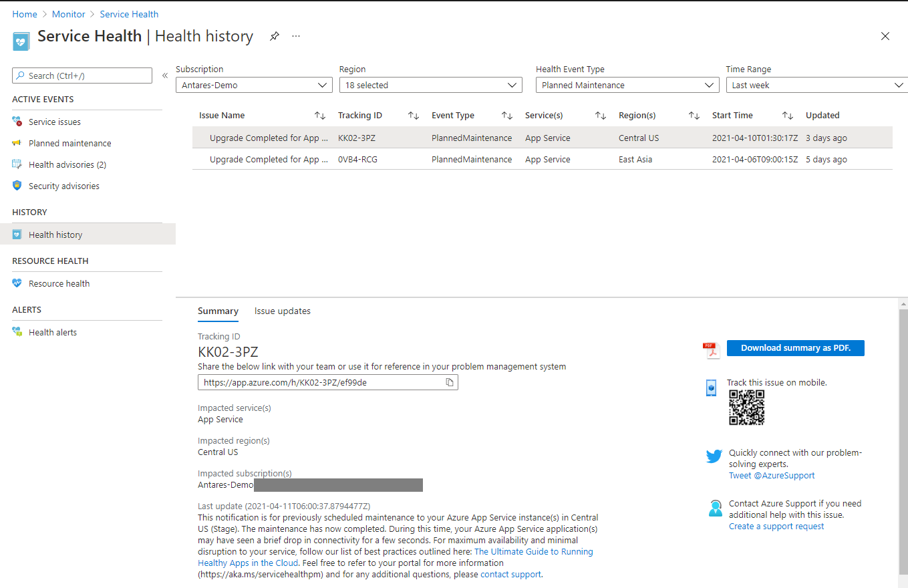The image size is (908, 588).
Task: Select the Security advisories shield icon
Action: pos(16,185)
